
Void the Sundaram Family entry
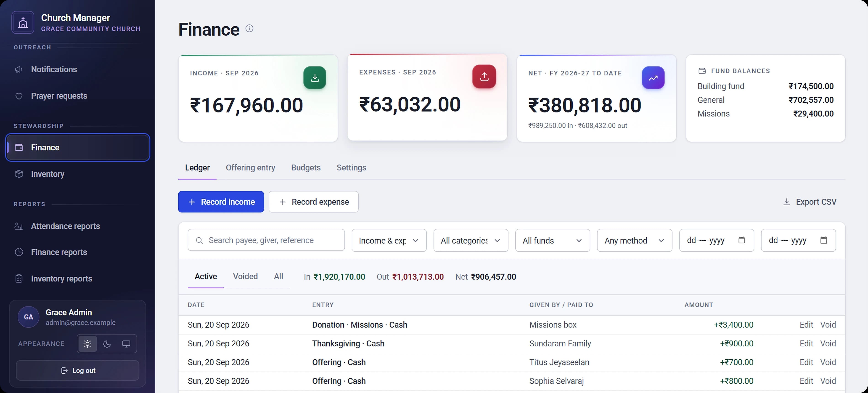pyautogui.click(x=828, y=343)
